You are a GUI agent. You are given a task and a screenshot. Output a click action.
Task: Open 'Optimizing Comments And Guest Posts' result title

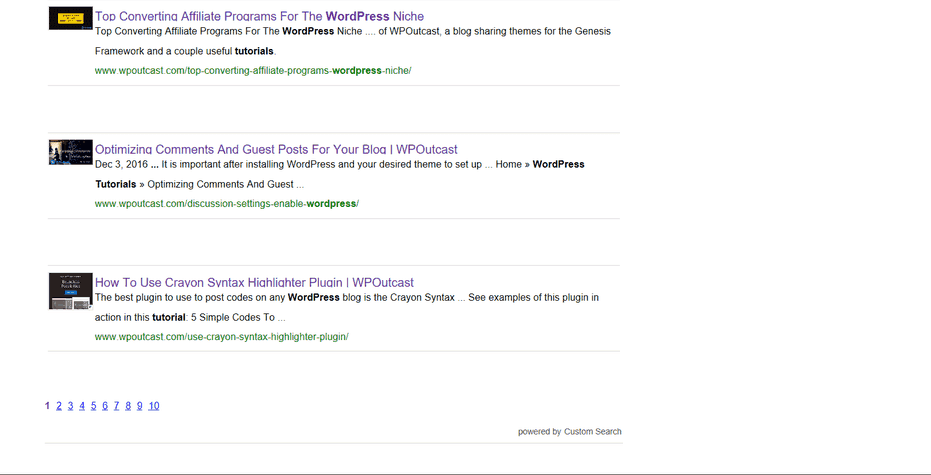[x=276, y=149]
